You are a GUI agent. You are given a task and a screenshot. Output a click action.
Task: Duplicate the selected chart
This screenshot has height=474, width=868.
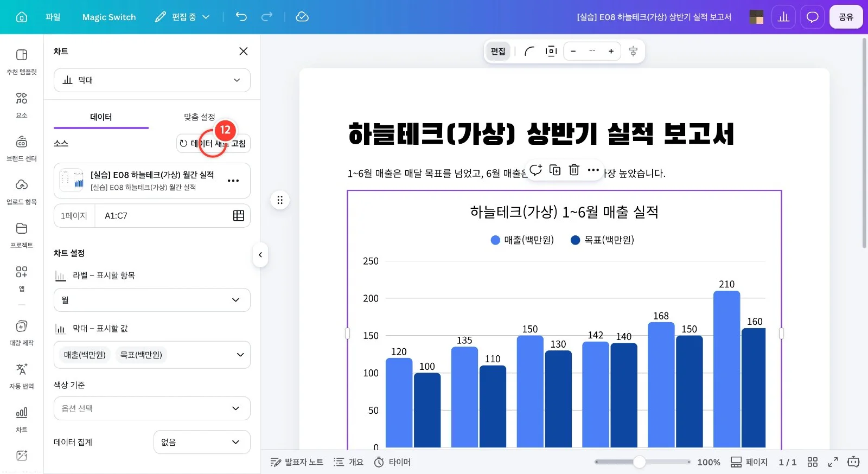pos(555,170)
